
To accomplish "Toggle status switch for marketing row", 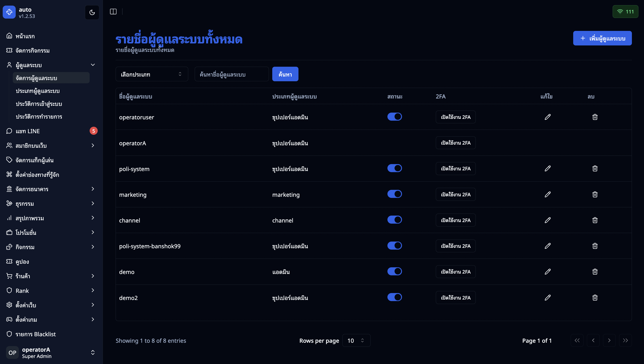I will tap(395, 194).
